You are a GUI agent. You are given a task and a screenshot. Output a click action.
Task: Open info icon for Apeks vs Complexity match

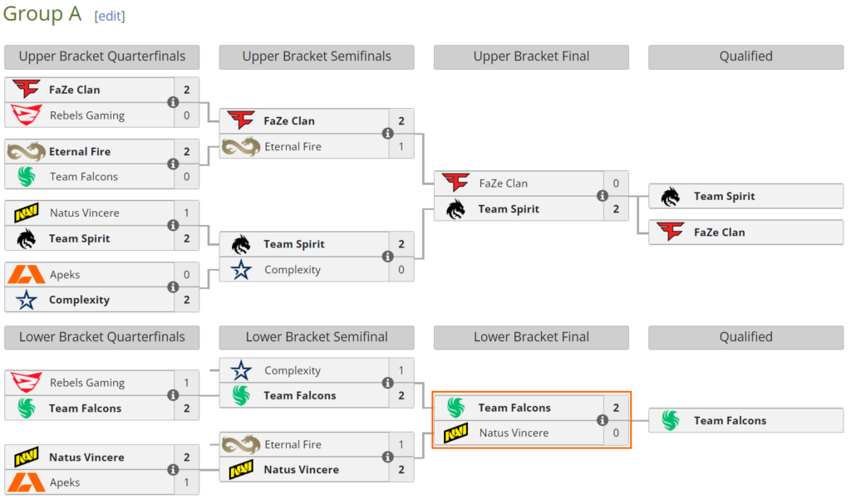click(x=173, y=287)
